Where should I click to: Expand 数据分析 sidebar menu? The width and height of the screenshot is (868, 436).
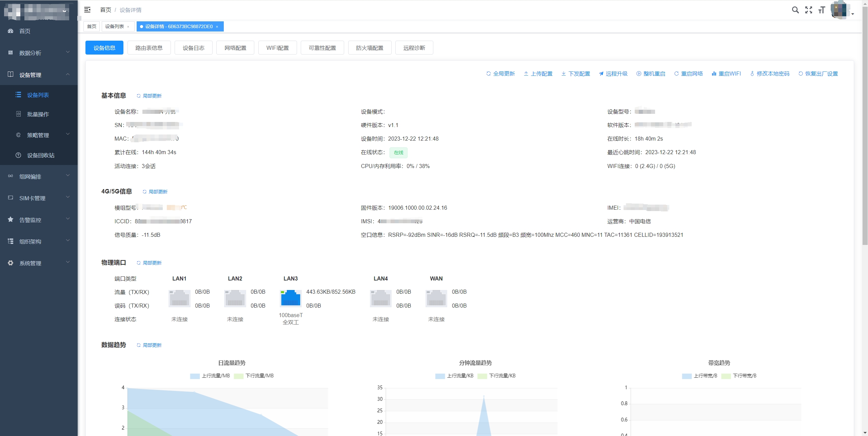click(39, 53)
